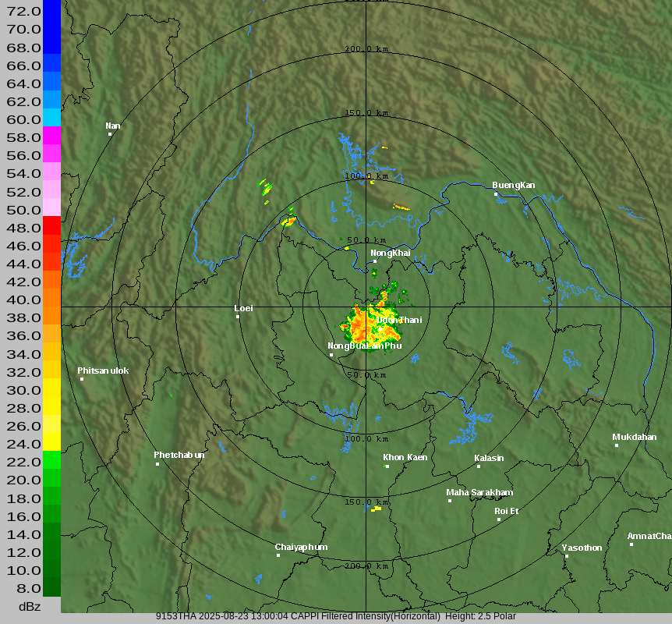Select the Loei city marker square
This screenshot has height=624, width=672.
click(238, 316)
